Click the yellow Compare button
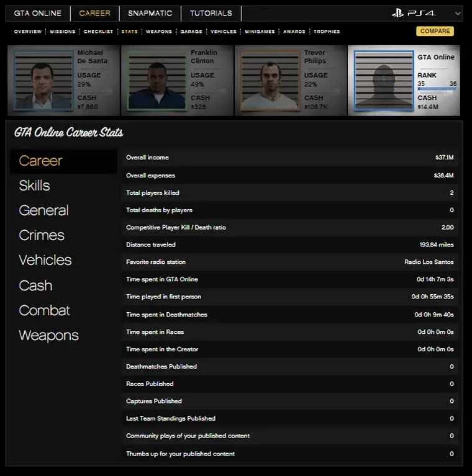The image size is (472, 476). [x=435, y=31]
